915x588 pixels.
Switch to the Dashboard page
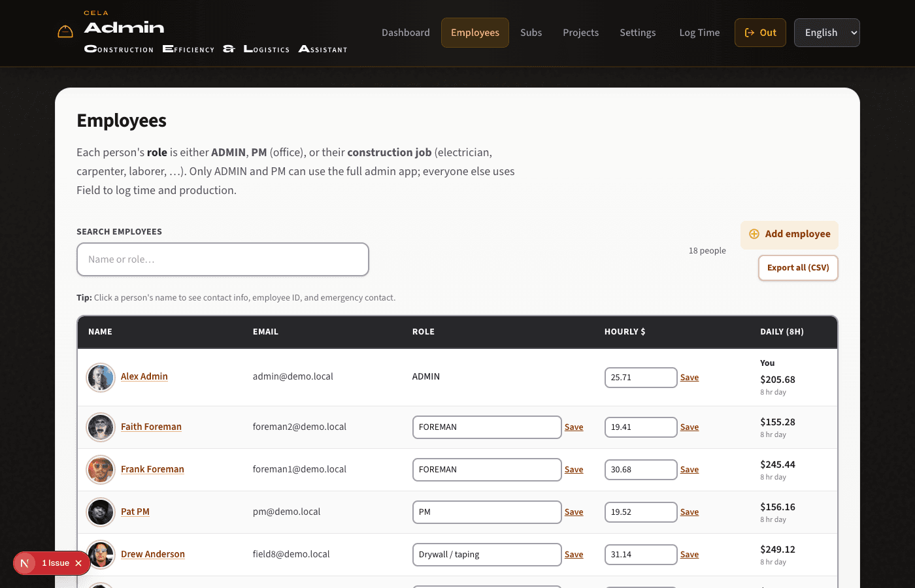point(405,32)
